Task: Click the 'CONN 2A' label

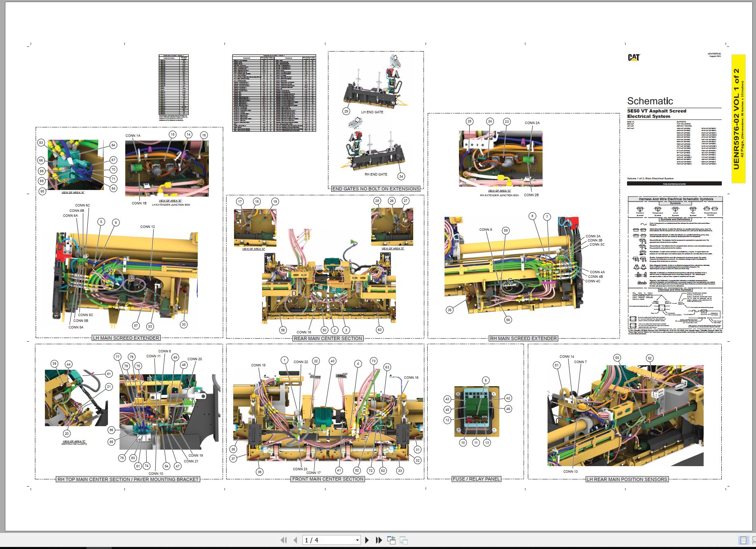Action: point(532,123)
